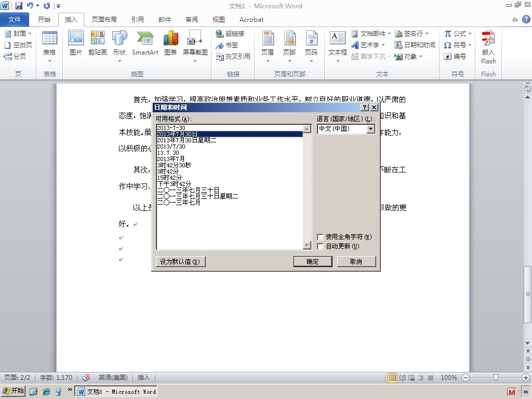
Task: Click the Date and Time (日期和时间) ribbon button
Action: point(415,45)
